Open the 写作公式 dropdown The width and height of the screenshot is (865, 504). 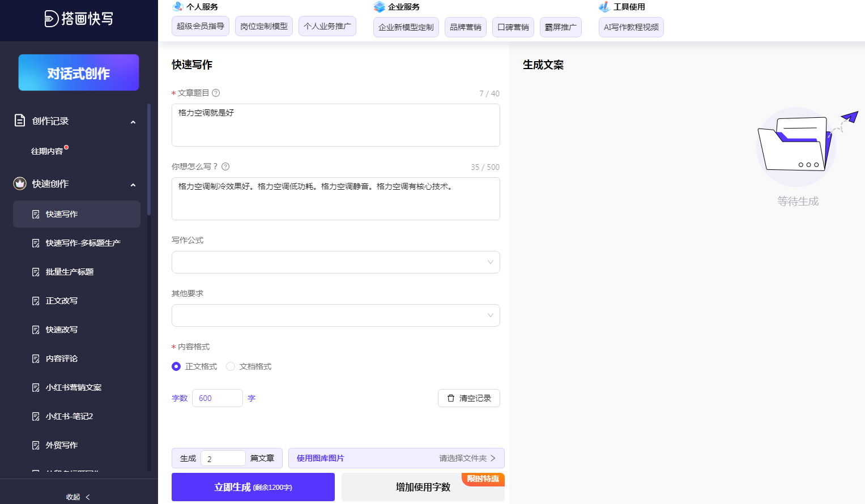335,262
